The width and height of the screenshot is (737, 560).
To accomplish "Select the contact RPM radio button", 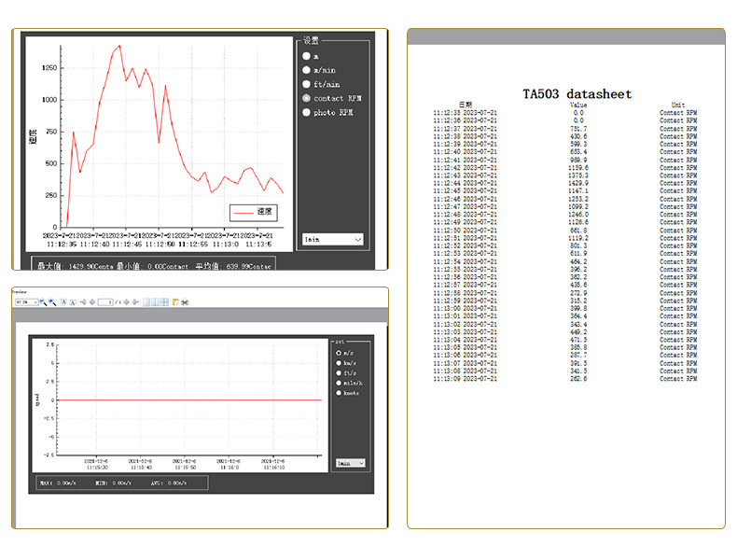I will point(306,98).
